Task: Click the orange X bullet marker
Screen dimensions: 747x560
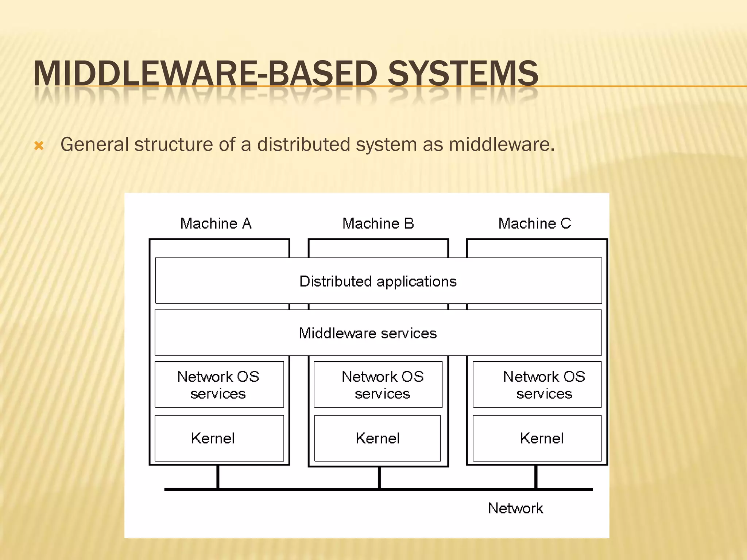Action: click(x=39, y=146)
